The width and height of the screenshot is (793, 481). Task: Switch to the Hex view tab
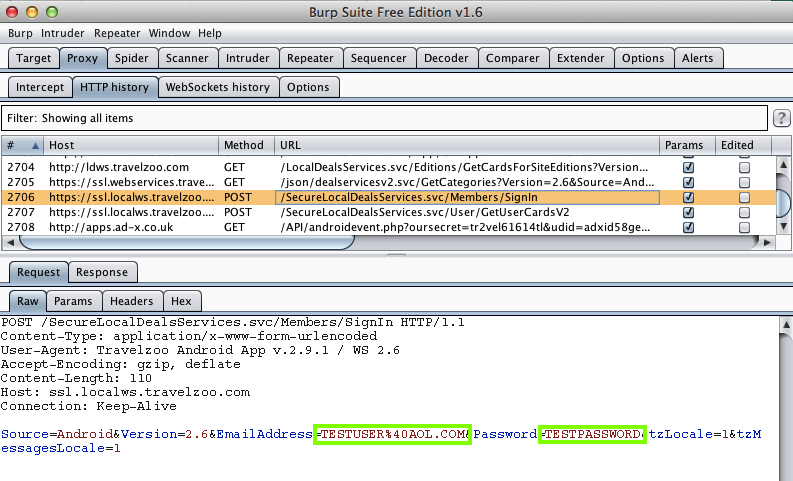(x=181, y=301)
